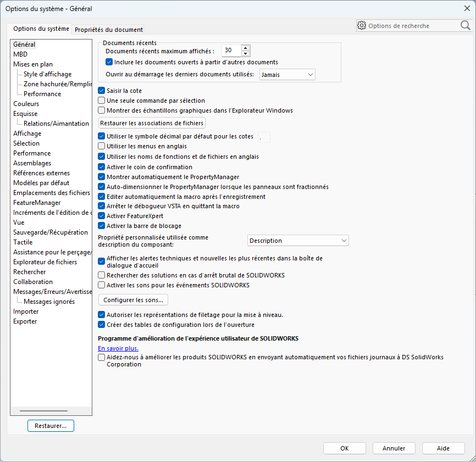Select the 'Options du système' tab

point(41,29)
